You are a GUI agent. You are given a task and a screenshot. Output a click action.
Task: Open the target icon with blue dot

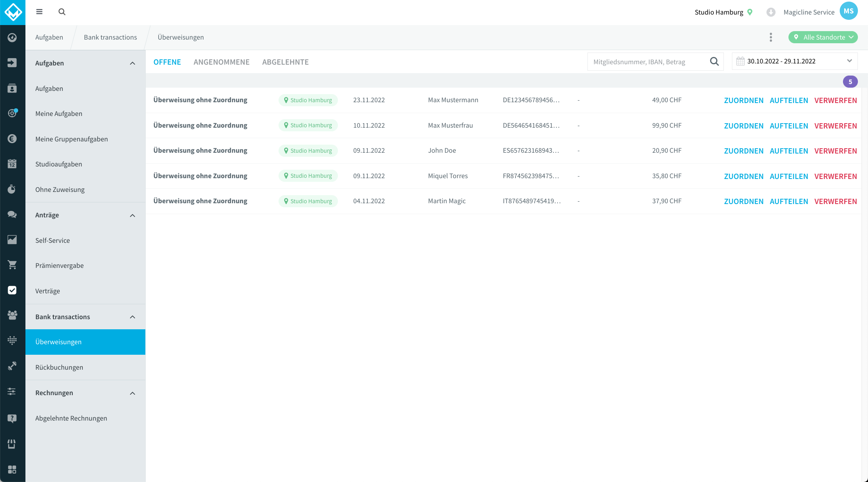[x=12, y=113]
